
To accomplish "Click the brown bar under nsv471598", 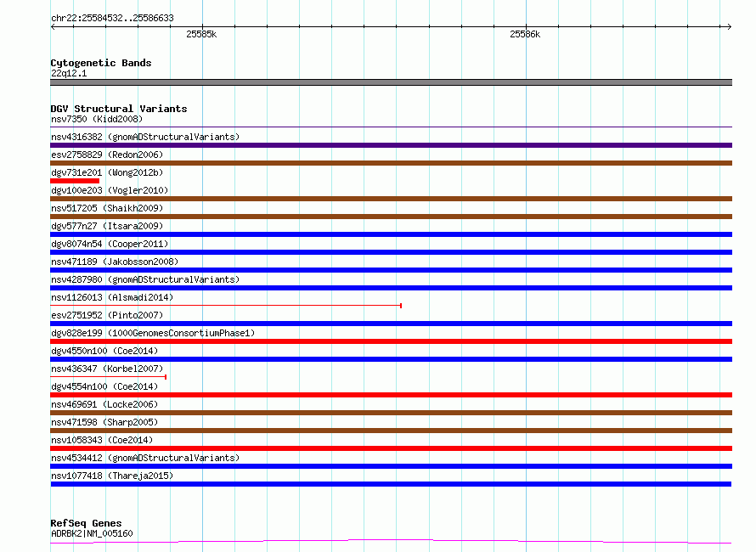I will [x=391, y=431].
